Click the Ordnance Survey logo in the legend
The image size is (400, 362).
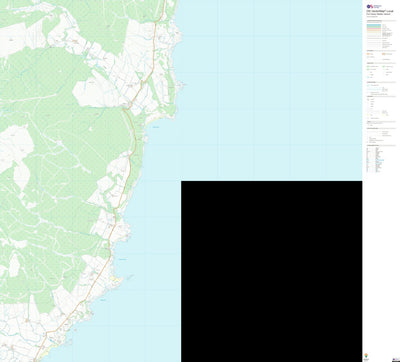[374, 6]
